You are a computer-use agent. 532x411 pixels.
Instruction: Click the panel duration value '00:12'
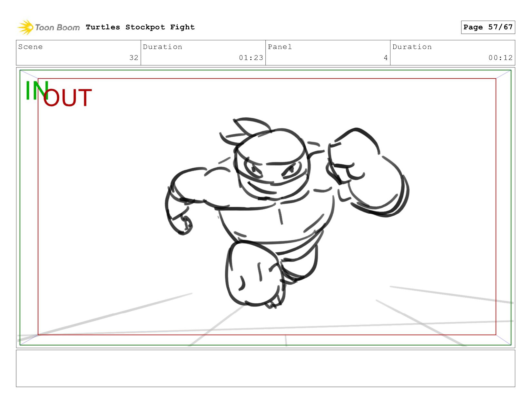click(500, 58)
